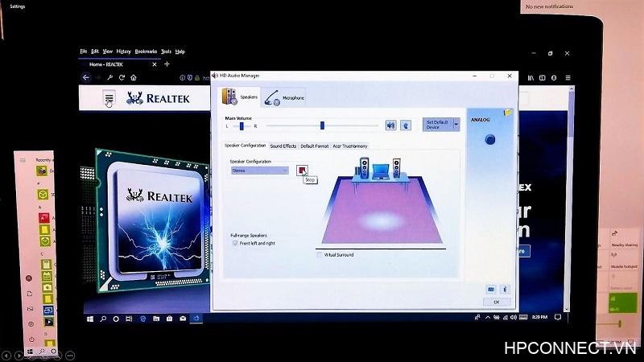Screen dimensions: 644x362
Task: Open the Action Center notification icon
Action: (x=558, y=317)
